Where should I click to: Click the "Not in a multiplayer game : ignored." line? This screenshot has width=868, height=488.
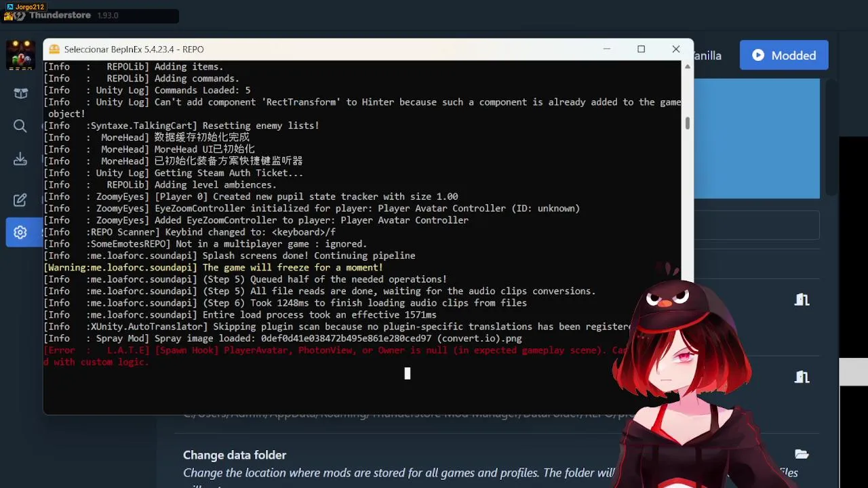coord(205,244)
